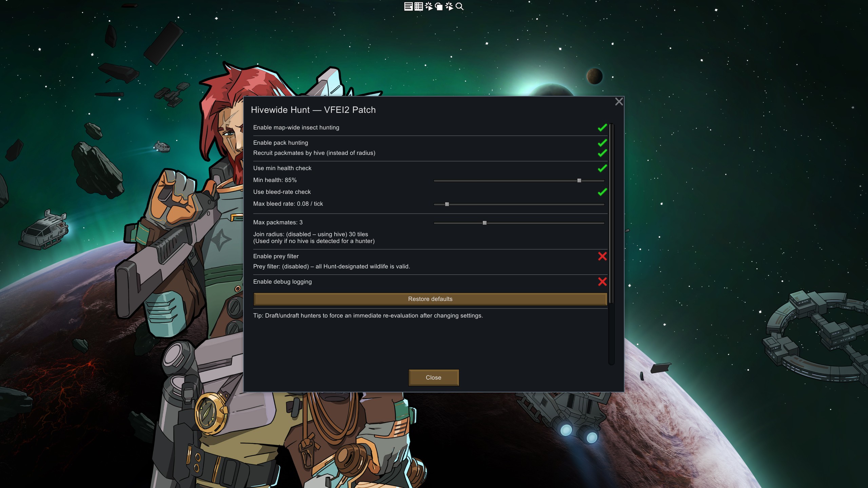Click 'Max bleed rate: 0.08 / tick' label
This screenshot has height=488, width=868.
click(x=288, y=204)
